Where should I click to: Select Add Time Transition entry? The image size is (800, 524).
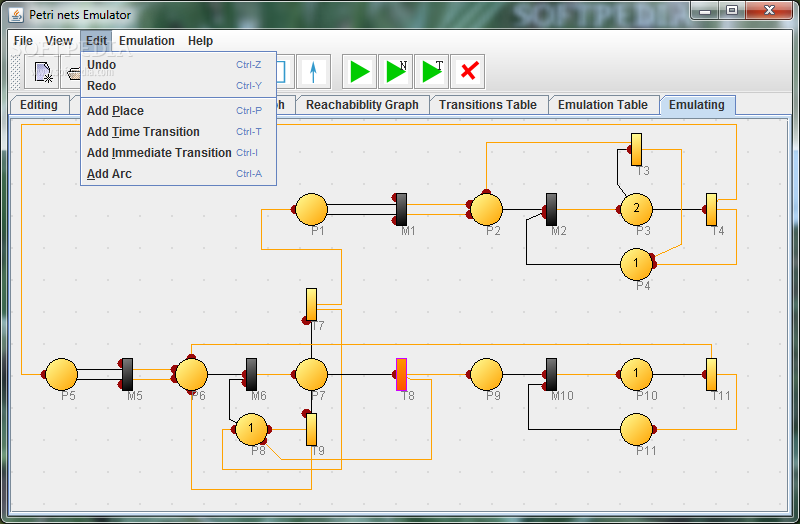179,132
